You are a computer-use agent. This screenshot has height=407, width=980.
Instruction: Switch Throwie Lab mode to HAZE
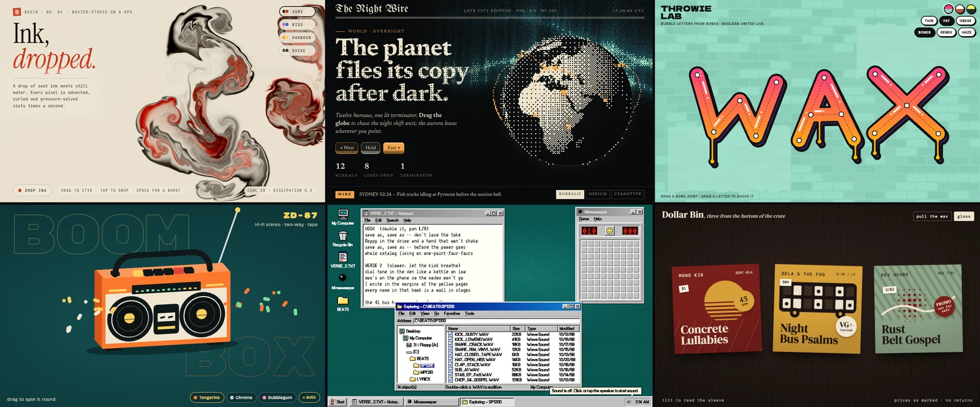click(x=967, y=32)
